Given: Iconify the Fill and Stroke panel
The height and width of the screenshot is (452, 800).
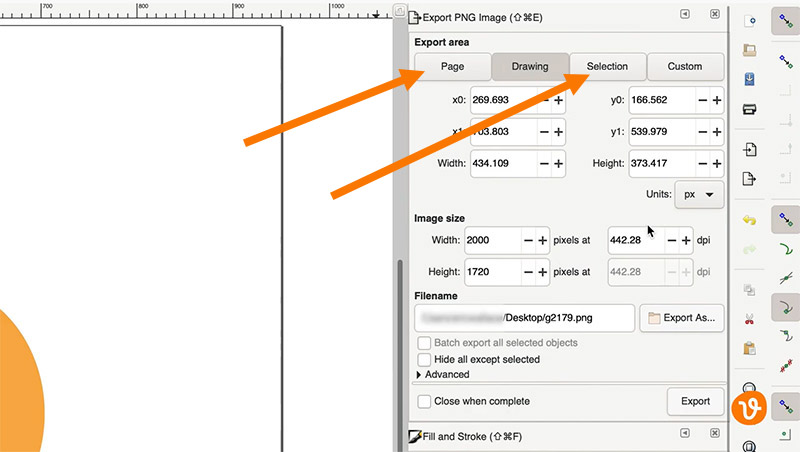Looking at the screenshot, I should [685, 433].
